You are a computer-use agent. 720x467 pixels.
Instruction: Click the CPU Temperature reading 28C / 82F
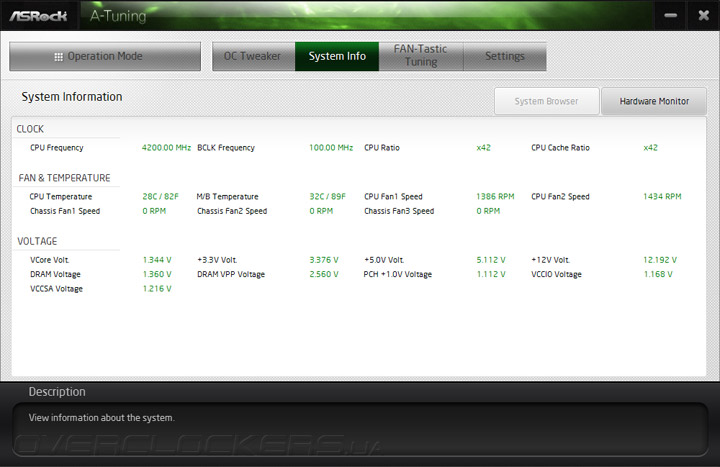tap(160, 197)
